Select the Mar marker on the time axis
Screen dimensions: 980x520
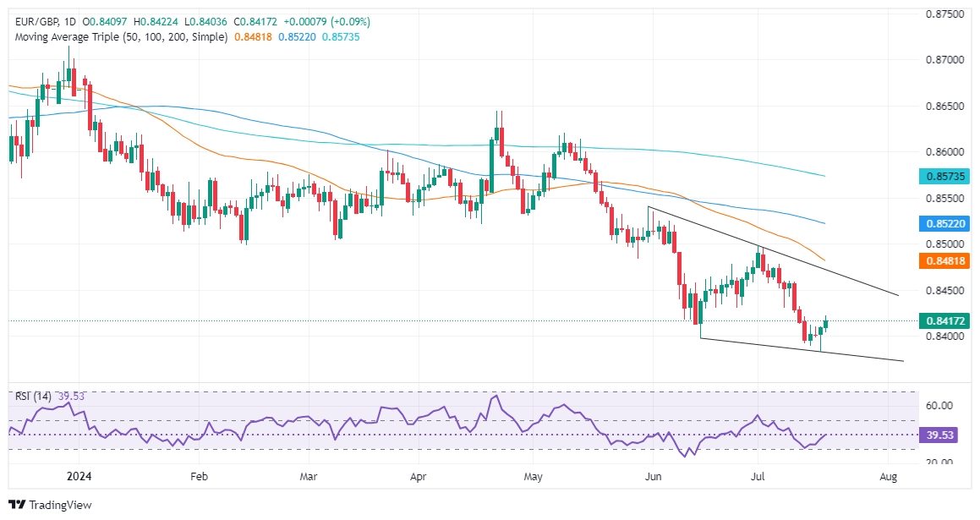[x=309, y=477]
